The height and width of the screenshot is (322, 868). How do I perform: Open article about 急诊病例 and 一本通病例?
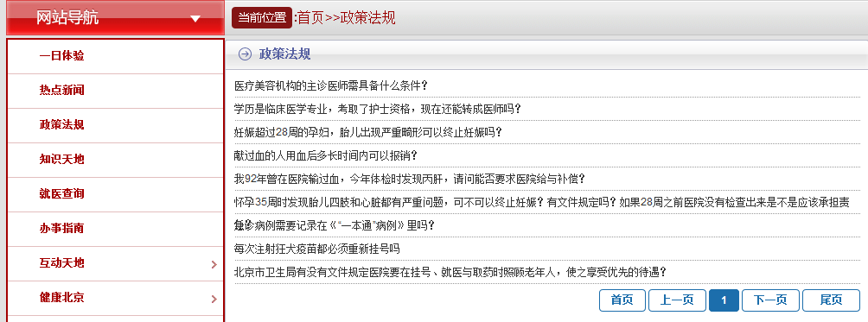pyautogui.click(x=335, y=226)
